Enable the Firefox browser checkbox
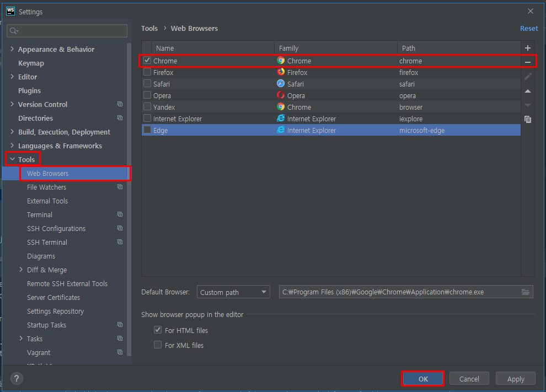546x392 pixels. [x=147, y=72]
